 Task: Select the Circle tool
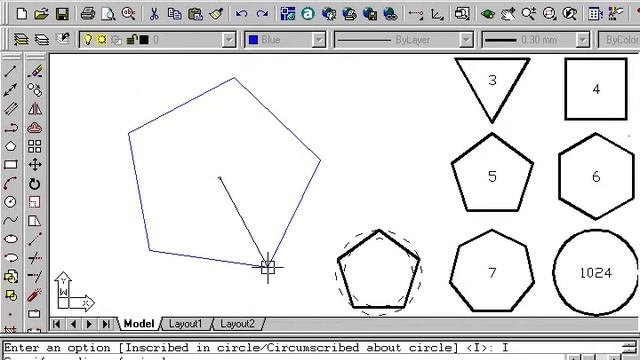click(11, 202)
